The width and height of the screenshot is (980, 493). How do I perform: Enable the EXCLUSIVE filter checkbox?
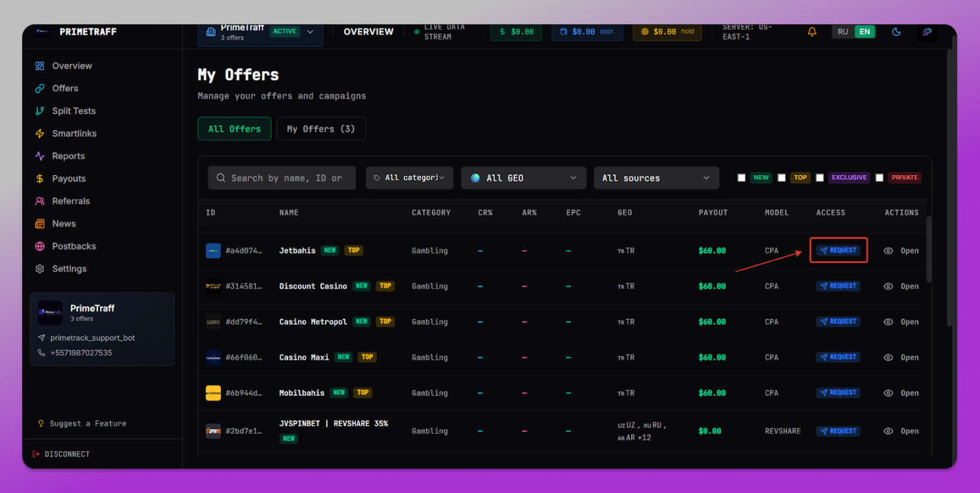point(819,178)
